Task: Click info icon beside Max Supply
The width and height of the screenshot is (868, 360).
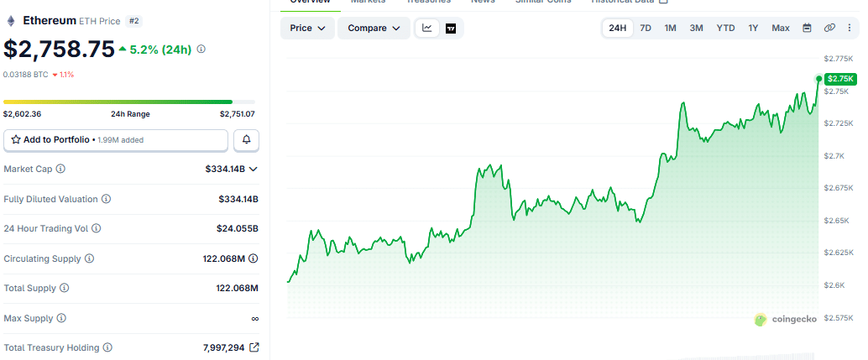Action: (61, 318)
